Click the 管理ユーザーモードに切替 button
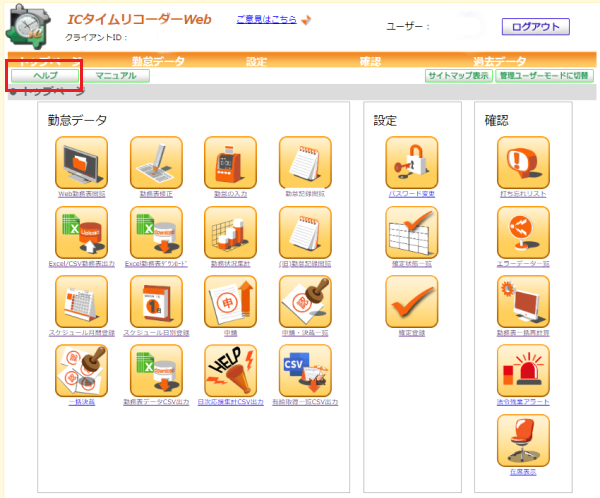Image resolution: width=600 pixels, height=498 pixels. (544, 76)
